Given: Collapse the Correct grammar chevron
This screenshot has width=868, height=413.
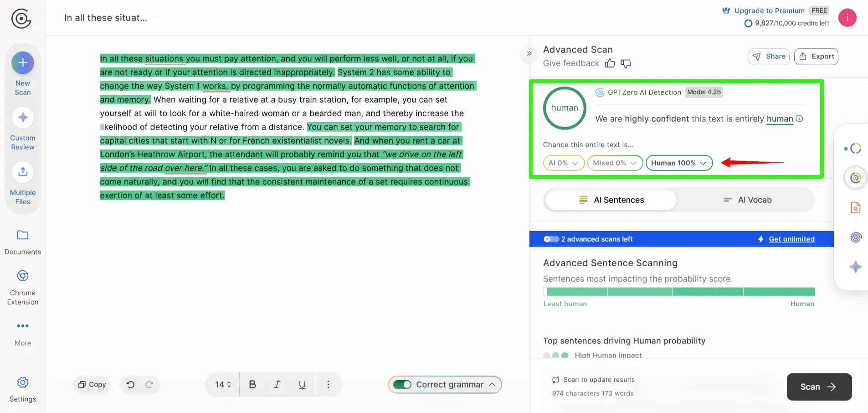Looking at the screenshot, I should tap(492, 385).
